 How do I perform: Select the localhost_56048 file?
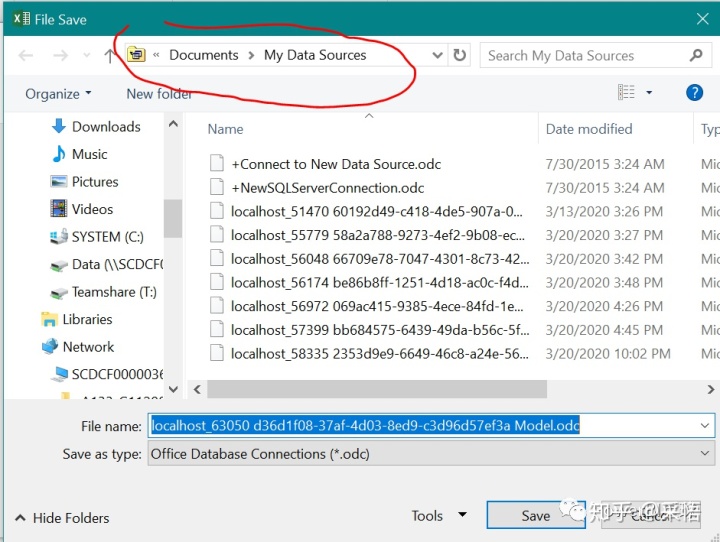(380, 259)
